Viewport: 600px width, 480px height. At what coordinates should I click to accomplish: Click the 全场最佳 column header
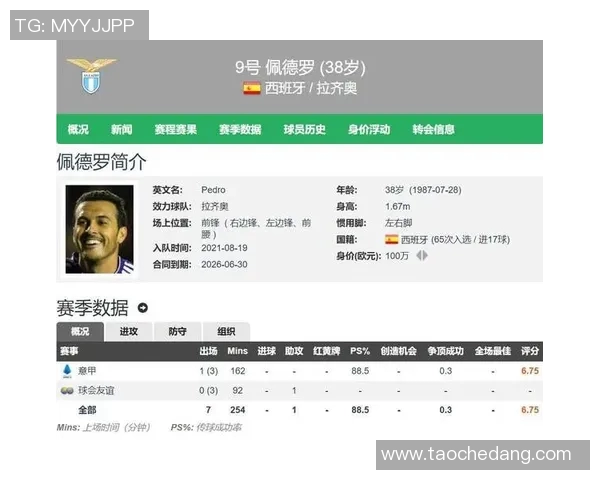pos(493,351)
